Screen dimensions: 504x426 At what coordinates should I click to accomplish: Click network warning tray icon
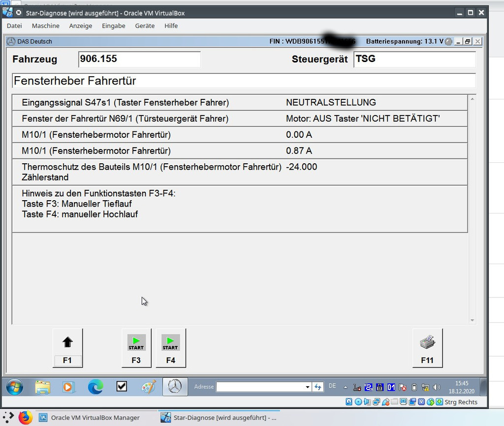click(425, 388)
